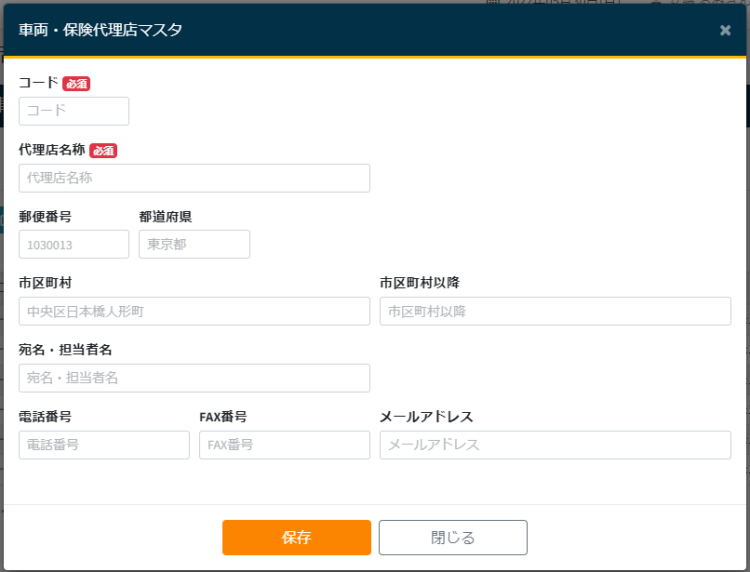Image resolution: width=750 pixels, height=572 pixels.
Task: Click the コード input field
Action: pos(74,111)
